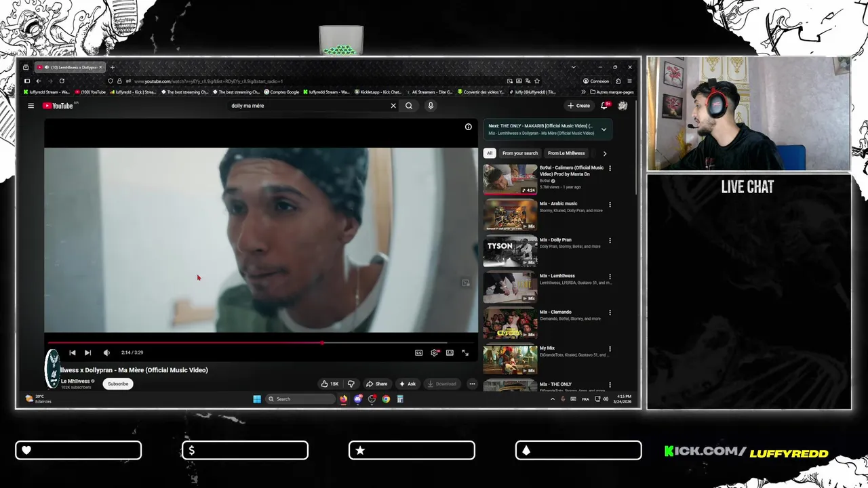The height and width of the screenshot is (488, 868).
Task: Subscribe to Le Mhilwess channel
Action: click(118, 384)
